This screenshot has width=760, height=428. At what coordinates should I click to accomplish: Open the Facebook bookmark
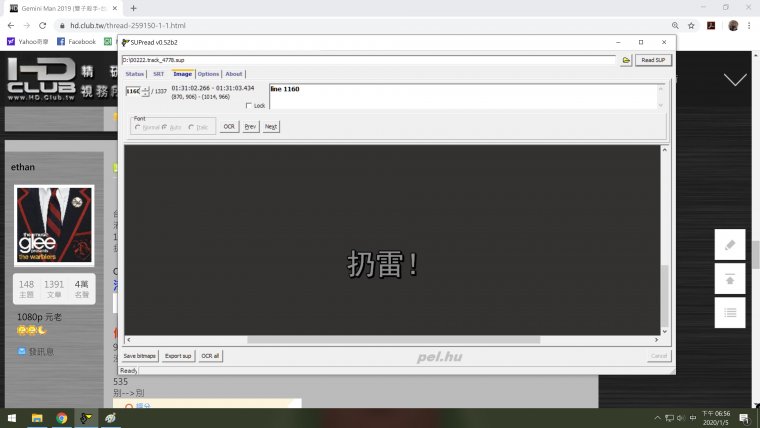[x=77, y=42]
